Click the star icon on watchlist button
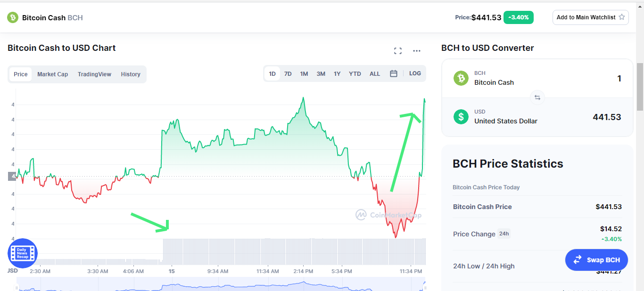This screenshot has height=291, width=644. point(622,17)
